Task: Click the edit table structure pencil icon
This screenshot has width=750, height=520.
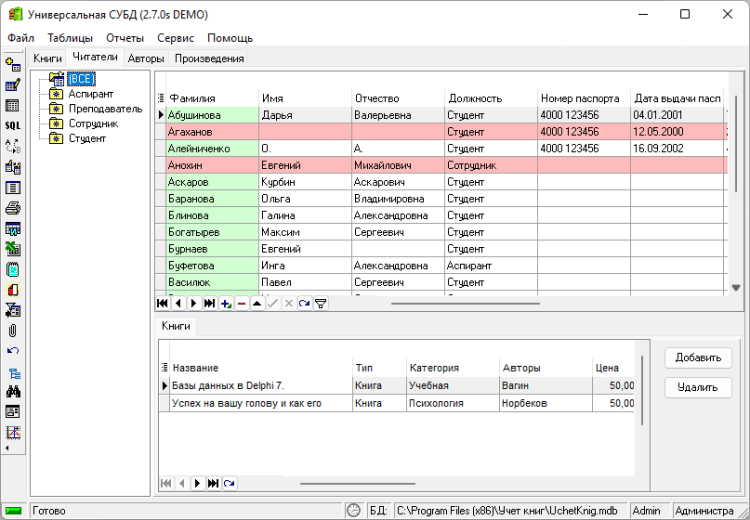Action: click(x=13, y=85)
